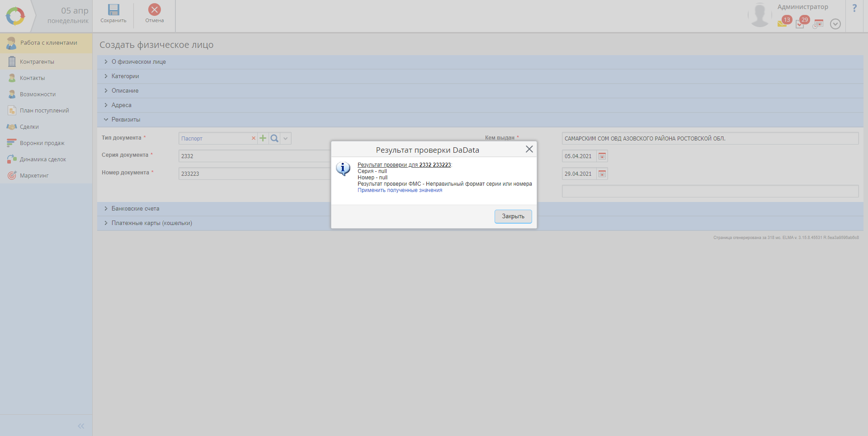Open the document type dropdown arrow
Viewport: 868px width, 436px height.
click(286, 138)
